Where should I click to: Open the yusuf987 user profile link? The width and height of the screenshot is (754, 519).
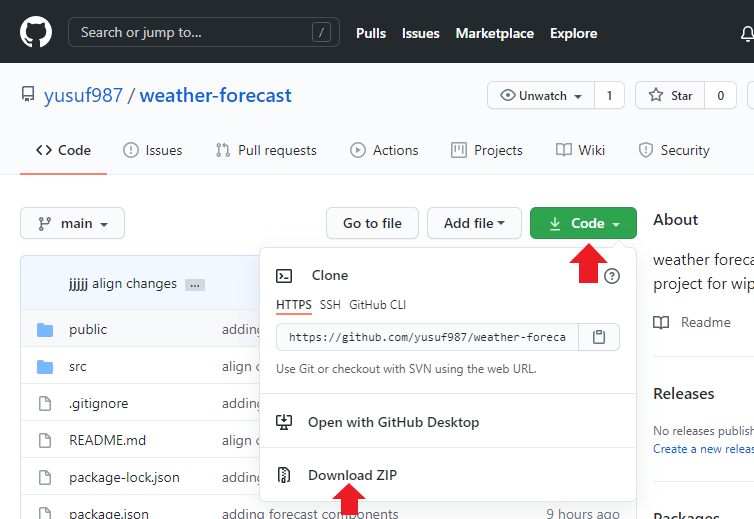tap(83, 95)
